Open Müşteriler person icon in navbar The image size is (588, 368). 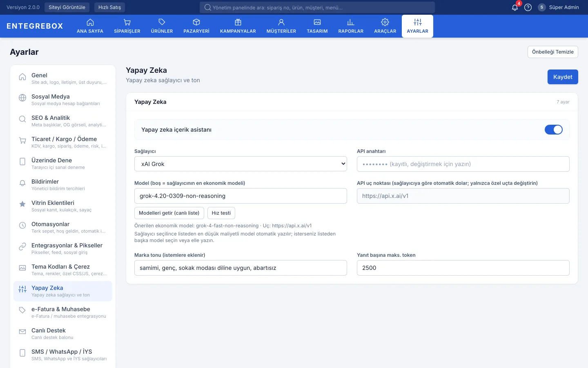pyautogui.click(x=281, y=22)
